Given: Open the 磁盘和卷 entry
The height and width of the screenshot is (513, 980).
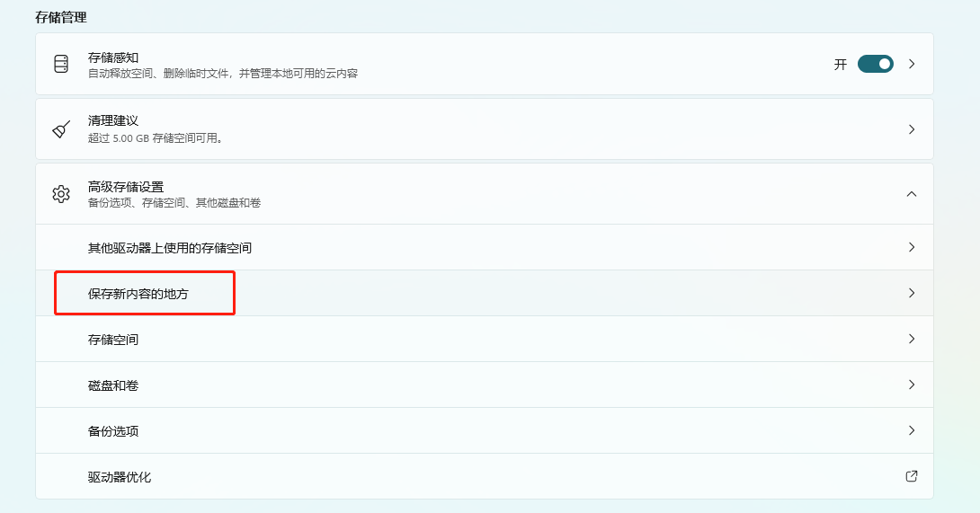Looking at the screenshot, I should [485, 385].
